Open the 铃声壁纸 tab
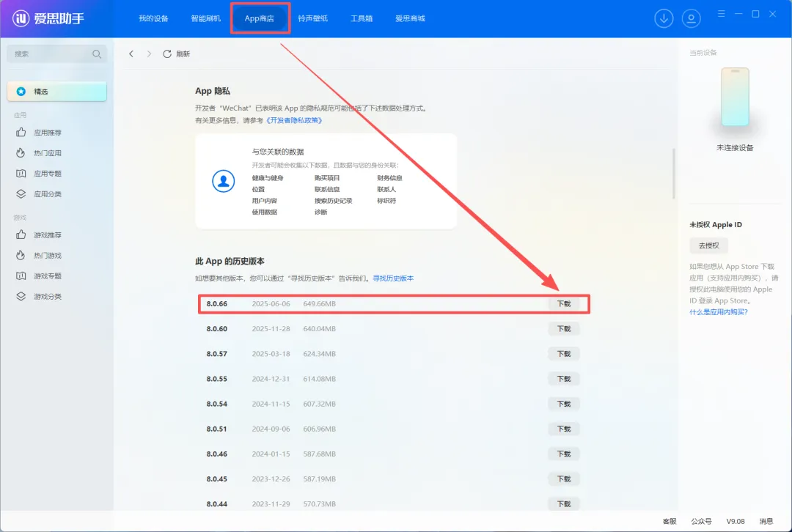The image size is (792, 532). 312,18
